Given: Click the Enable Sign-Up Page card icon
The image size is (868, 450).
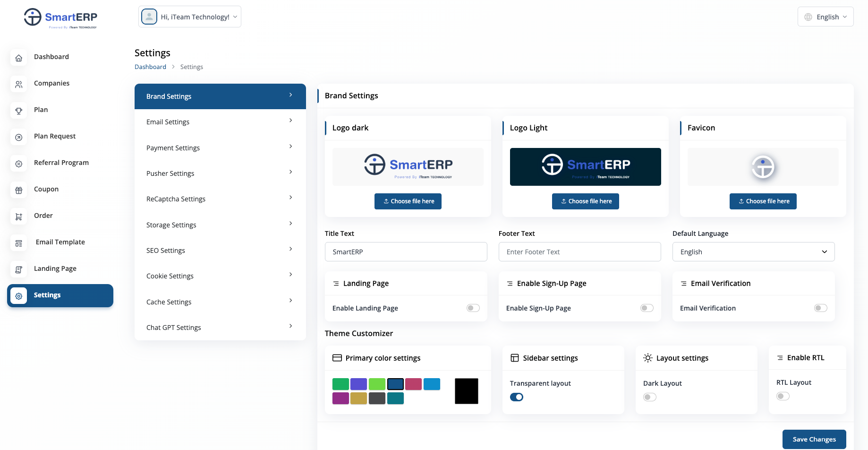Looking at the screenshot, I should tap(510, 284).
